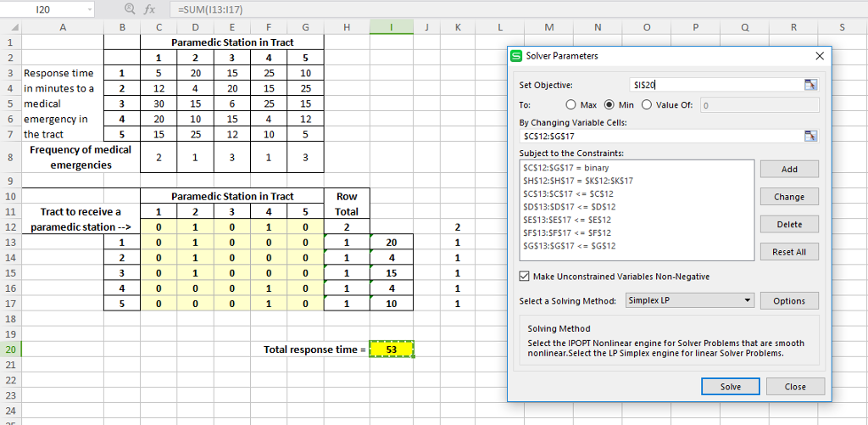Image resolution: width=868 pixels, height=425 pixels.
Task: Select the Min objective option
Action: [x=609, y=105]
